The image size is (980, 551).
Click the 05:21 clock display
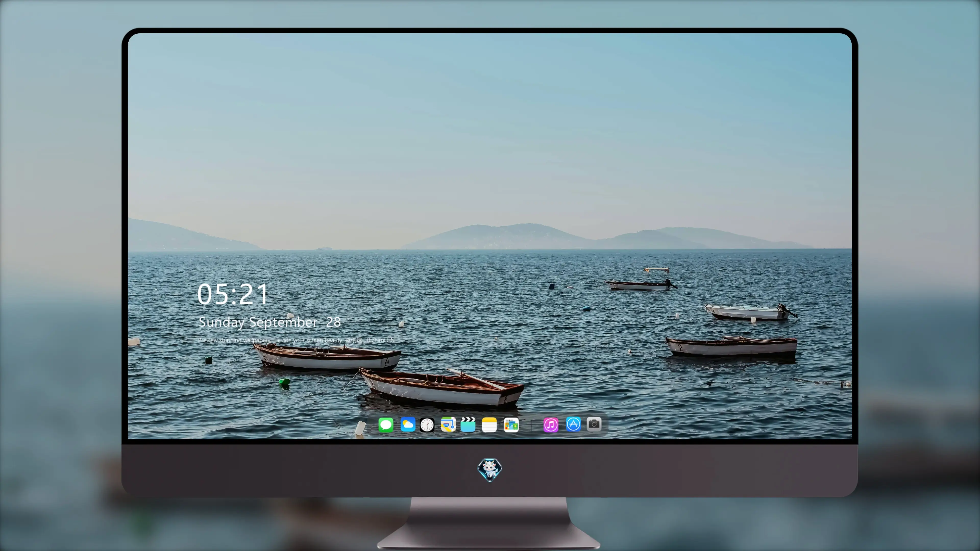pyautogui.click(x=232, y=294)
